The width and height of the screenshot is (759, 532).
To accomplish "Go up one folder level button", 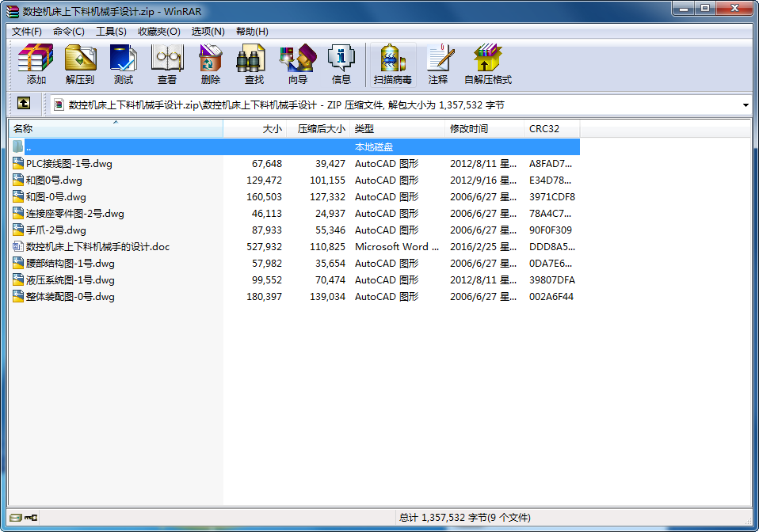I will [x=24, y=104].
